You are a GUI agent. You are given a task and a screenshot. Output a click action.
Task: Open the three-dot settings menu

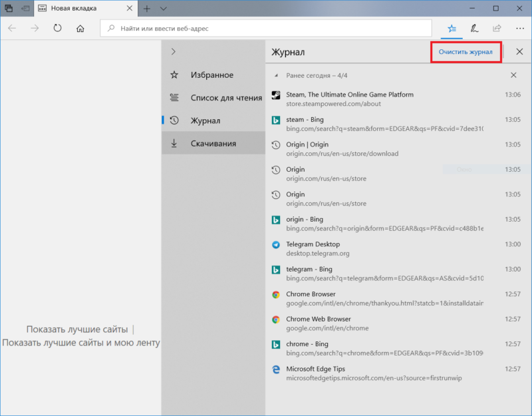point(520,29)
